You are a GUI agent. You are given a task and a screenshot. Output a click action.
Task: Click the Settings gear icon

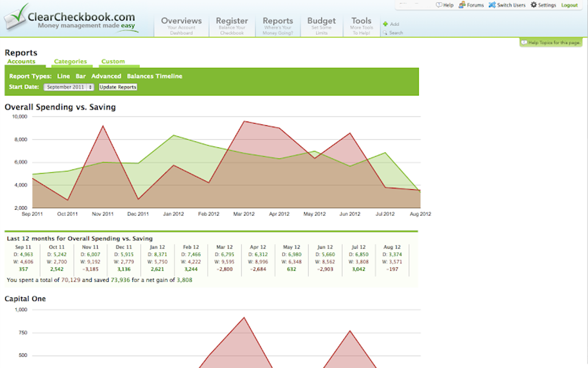(x=534, y=5)
